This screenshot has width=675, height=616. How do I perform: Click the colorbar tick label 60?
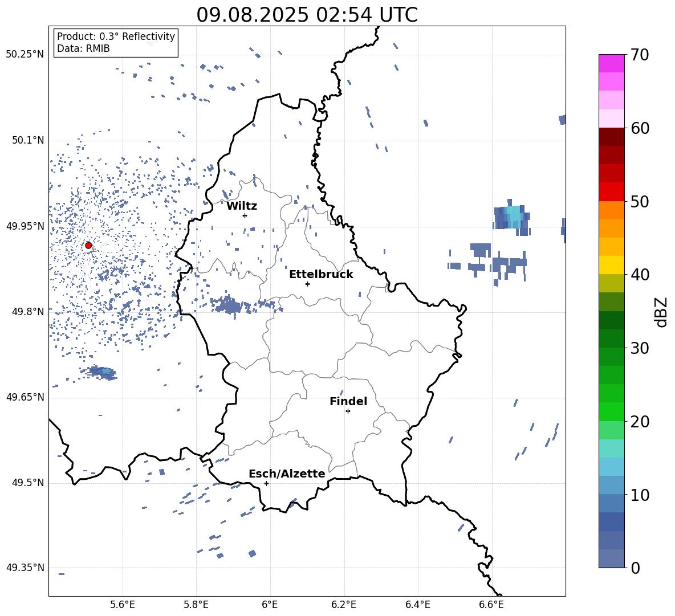639,128
